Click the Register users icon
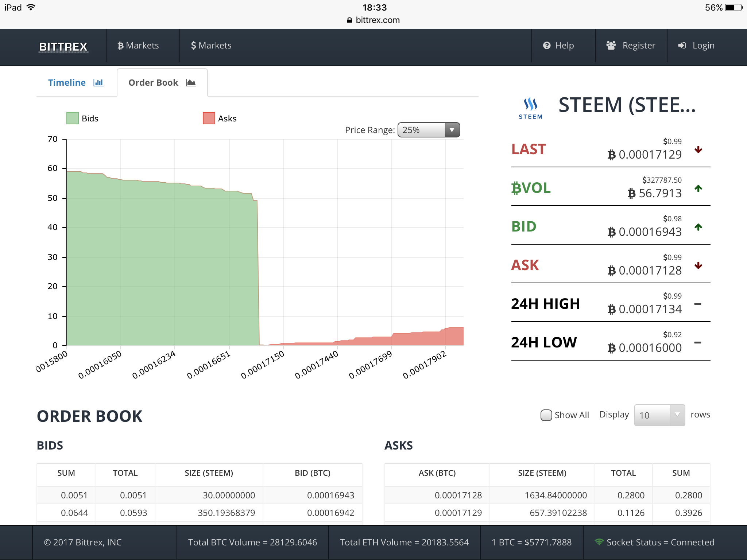This screenshot has height=560, width=747. click(611, 45)
